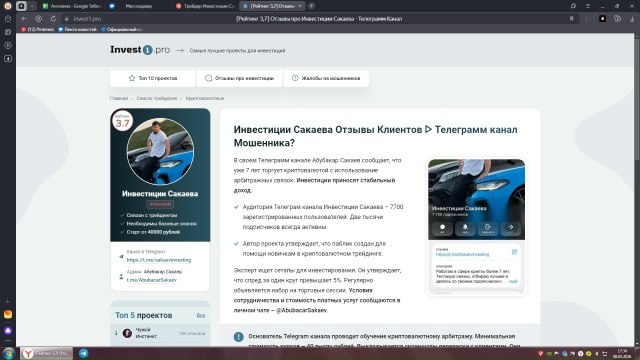Go back with the browser back arrow
Screen dimensions: 640x360
[x=24, y=19]
